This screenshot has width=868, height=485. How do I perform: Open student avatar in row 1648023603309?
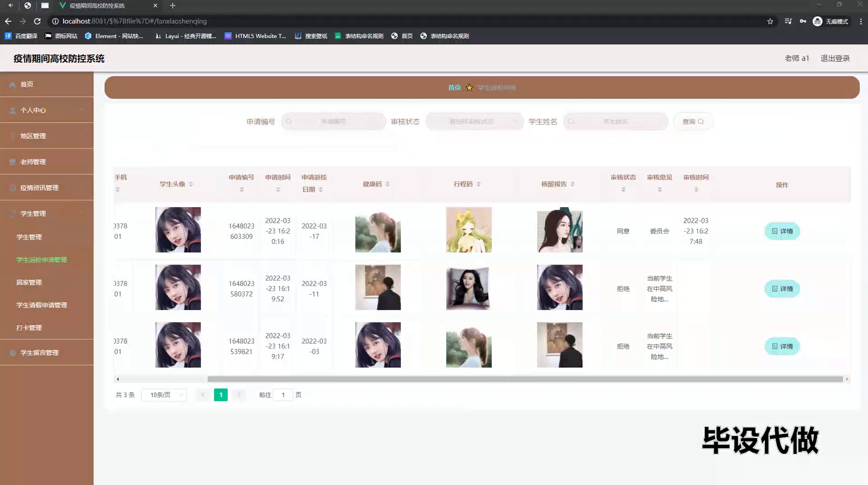pos(178,230)
